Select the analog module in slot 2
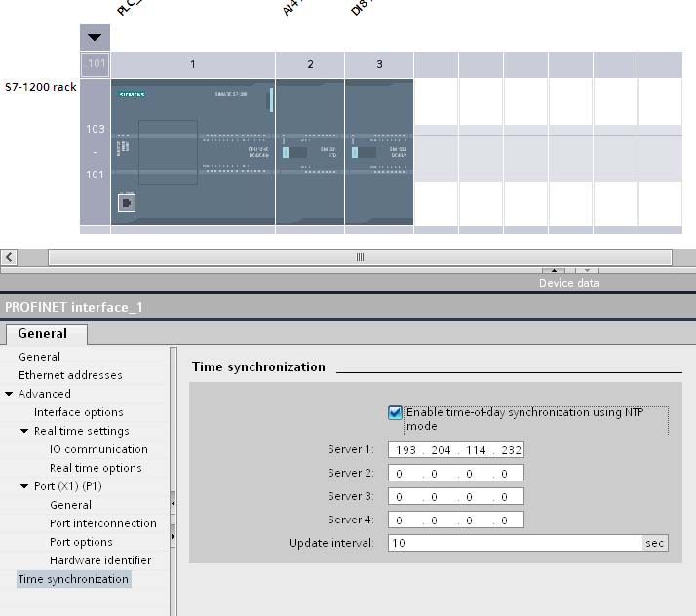Screen dimensions: 696x616 [x=310, y=152]
